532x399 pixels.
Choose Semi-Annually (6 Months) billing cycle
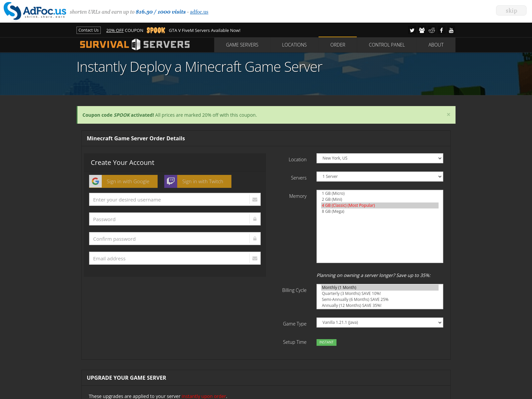click(x=380, y=300)
